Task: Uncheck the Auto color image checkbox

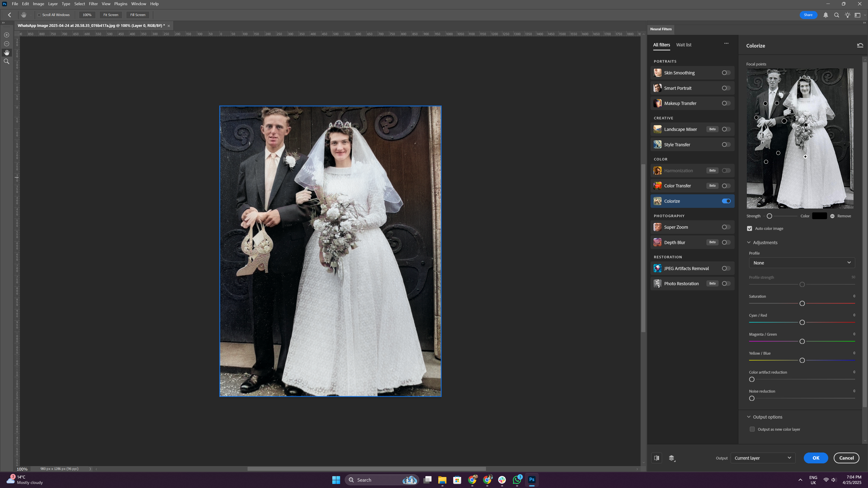Action: click(749, 228)
